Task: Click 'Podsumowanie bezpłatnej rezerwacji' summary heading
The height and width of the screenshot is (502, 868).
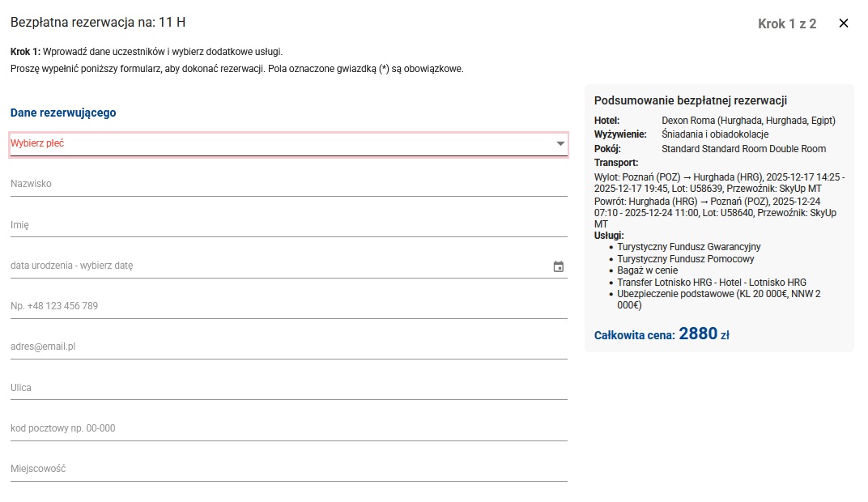Action: pos(691,101)
